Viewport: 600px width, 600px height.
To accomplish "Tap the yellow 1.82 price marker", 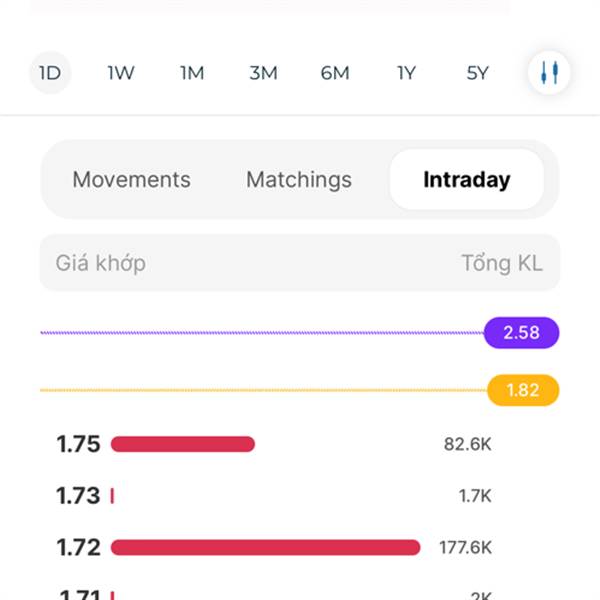I will tap(523, 390).
